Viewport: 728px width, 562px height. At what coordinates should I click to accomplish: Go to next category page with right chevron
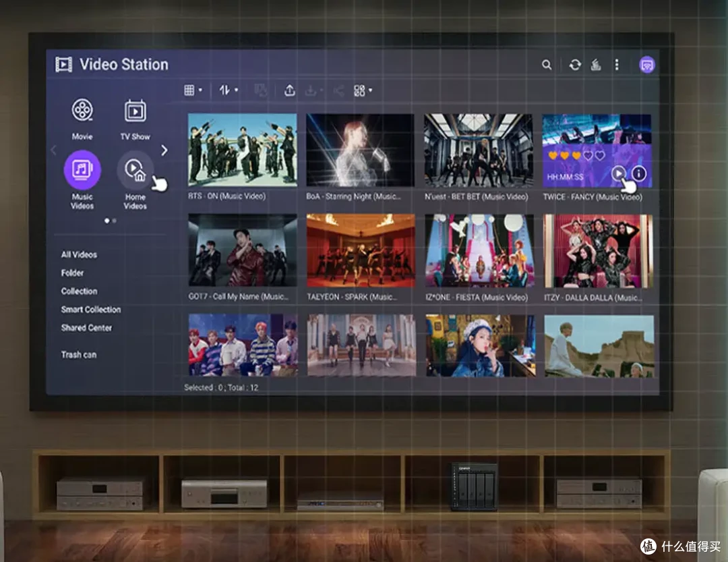coord(164,150)
